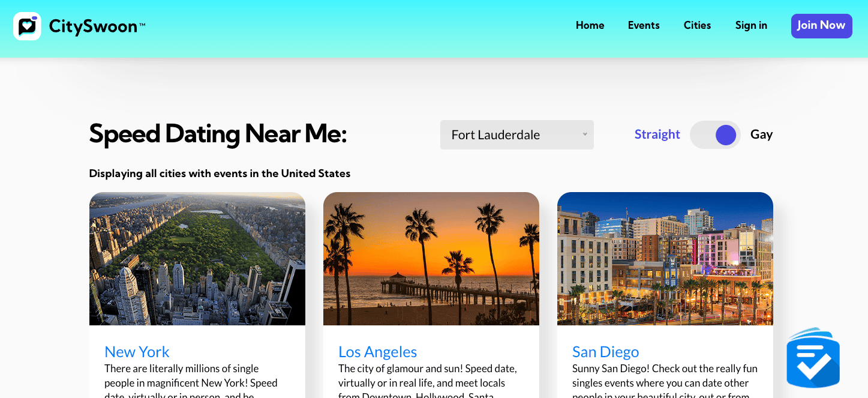
Task: Open the Cities navigation item
Action: click(697, 25)
